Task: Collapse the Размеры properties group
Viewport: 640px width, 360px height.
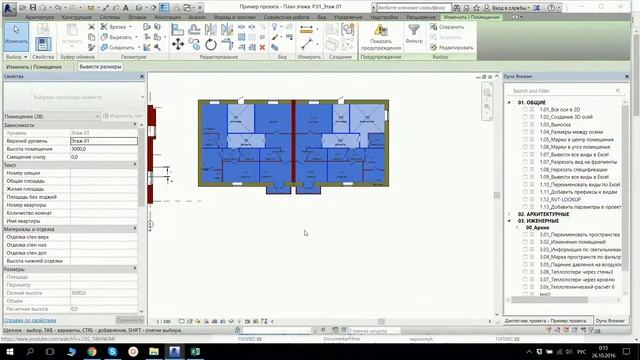Action: click(x=135, y=269)
